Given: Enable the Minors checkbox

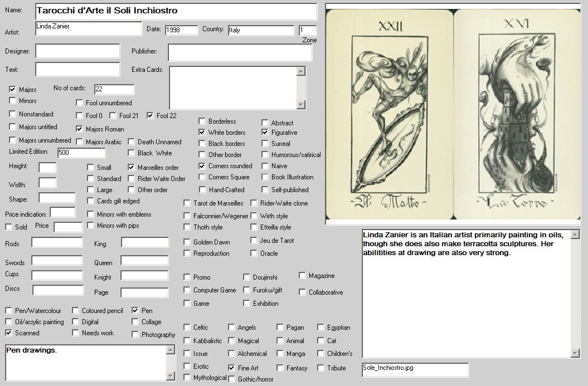Looking at the screenshot, I should (13, 101).
